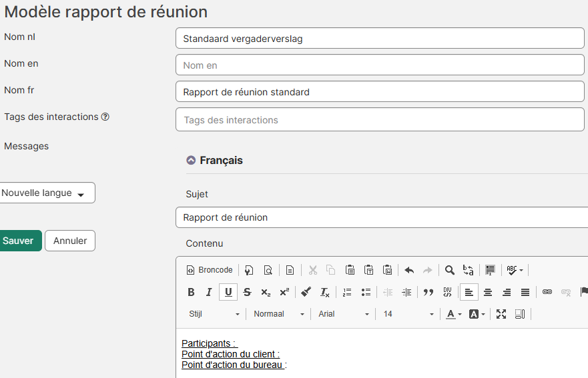Screen dimensions: 588x378
Task: Click the Broncode source view button
Action: tap(210, 270)
